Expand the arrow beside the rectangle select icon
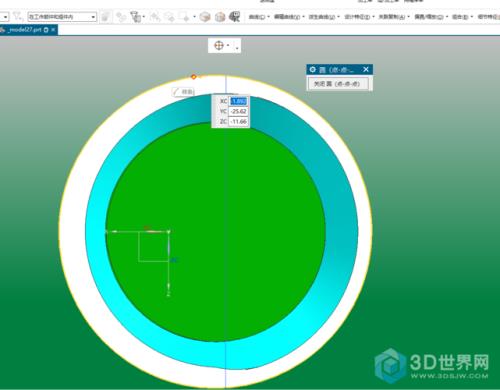The height and width of the screenshot is (390, 500). point(194,17)
